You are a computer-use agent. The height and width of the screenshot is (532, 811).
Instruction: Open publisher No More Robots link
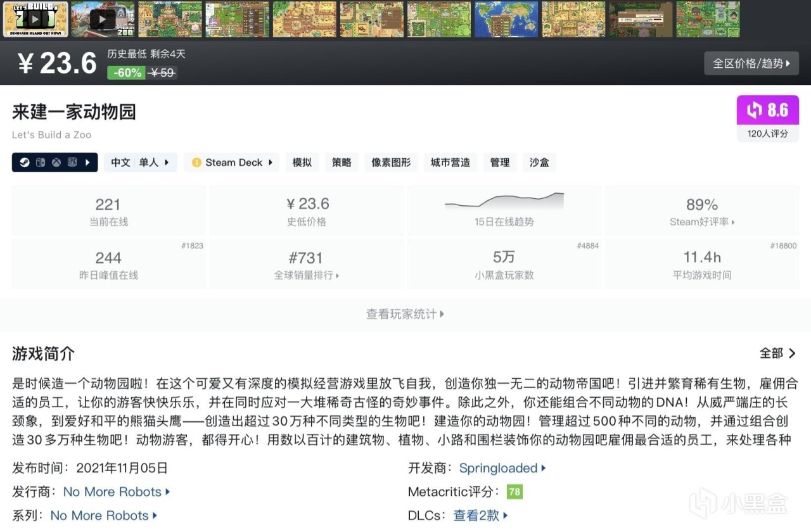[117, 491]
